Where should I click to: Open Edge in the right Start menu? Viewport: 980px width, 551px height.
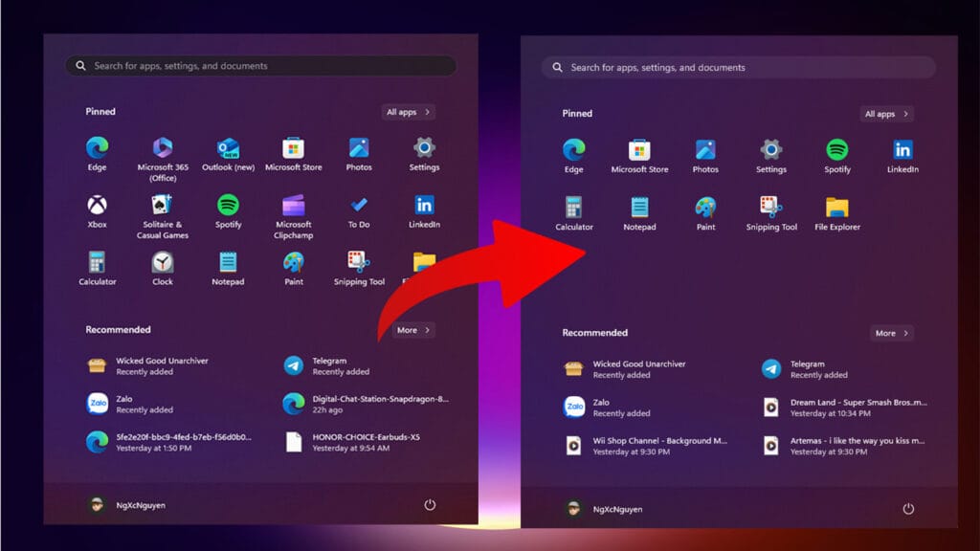[574, 156]
